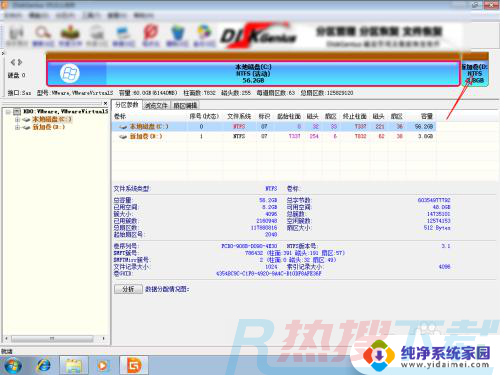
Task: Click the 容量 column header
Action: (427, 116)
